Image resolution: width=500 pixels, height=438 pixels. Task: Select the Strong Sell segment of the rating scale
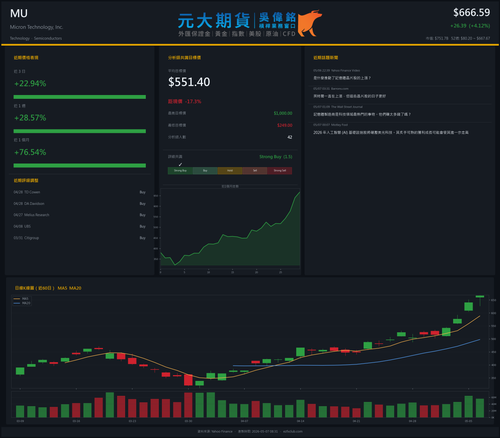tap(280, 171)
